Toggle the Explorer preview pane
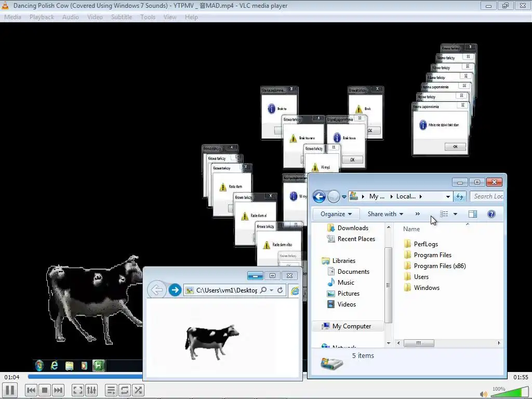This screenshot has width=532, height=399. pos(473,214)
